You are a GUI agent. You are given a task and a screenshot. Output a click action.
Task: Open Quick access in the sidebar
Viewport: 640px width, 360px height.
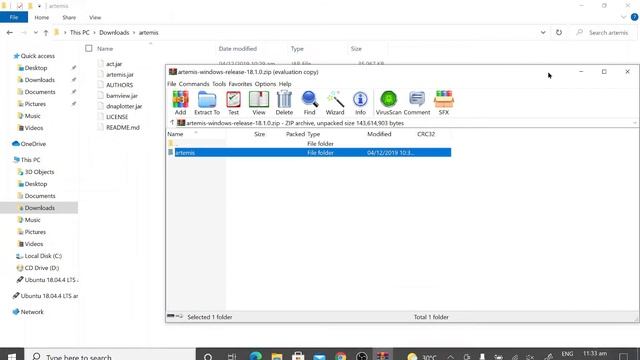click(38, 56)
